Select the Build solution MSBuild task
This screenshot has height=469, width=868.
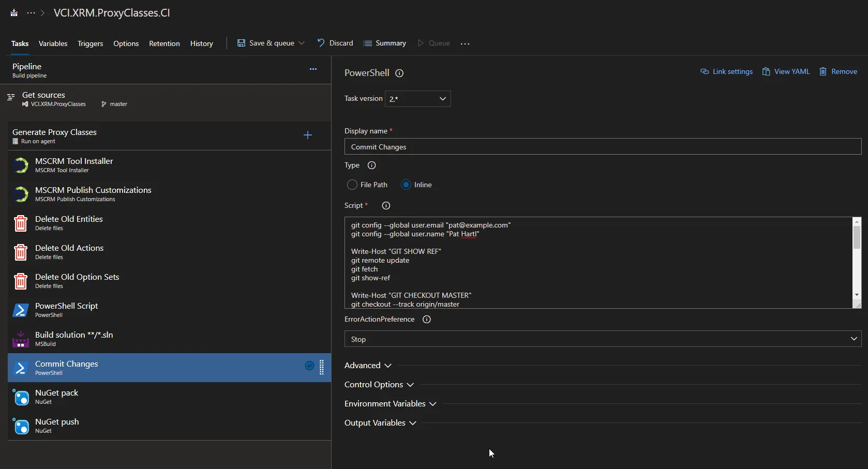tap(74, 339)
